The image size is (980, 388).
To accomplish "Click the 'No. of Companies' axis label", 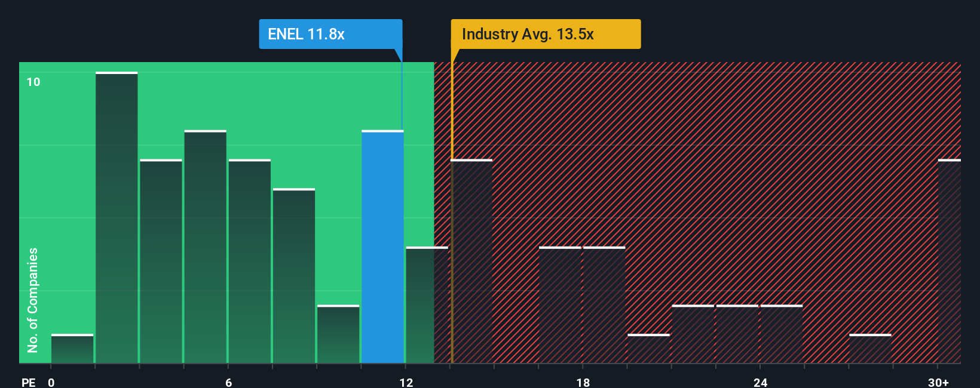I will 33,300.
